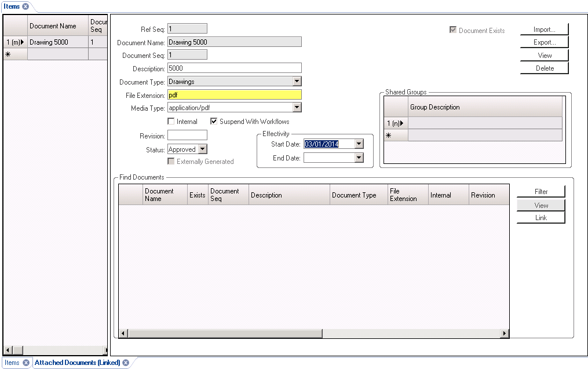Toggle the Document Exists checkbox
The width and height of the screenshot is (588, 369).
pyautogui.click(x=453, y=30)
